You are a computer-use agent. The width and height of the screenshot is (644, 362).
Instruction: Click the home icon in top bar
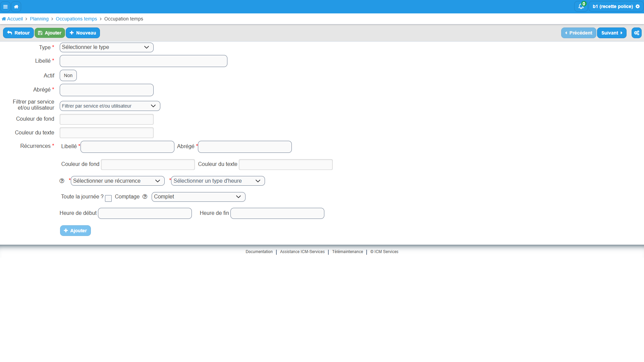(16, 6)
